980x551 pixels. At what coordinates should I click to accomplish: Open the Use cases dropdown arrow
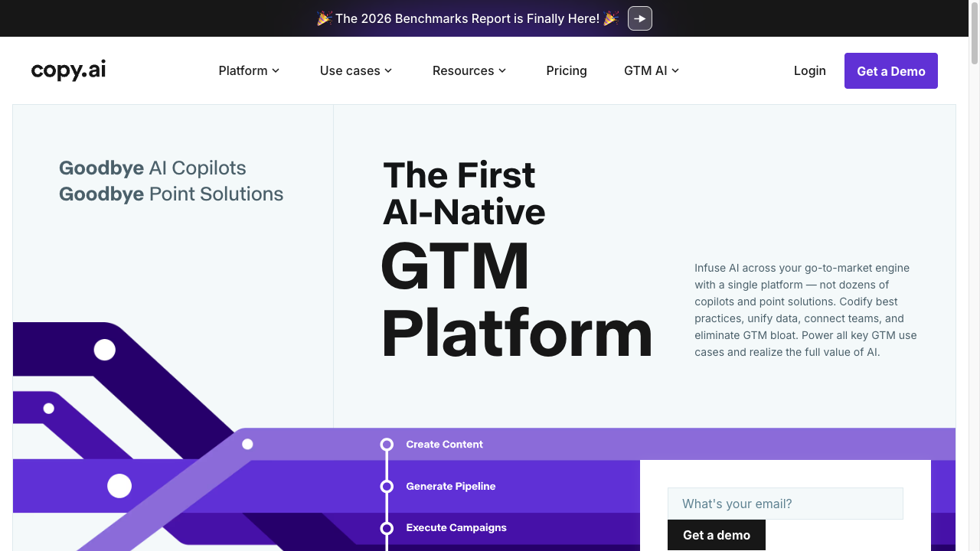[388, 70]
